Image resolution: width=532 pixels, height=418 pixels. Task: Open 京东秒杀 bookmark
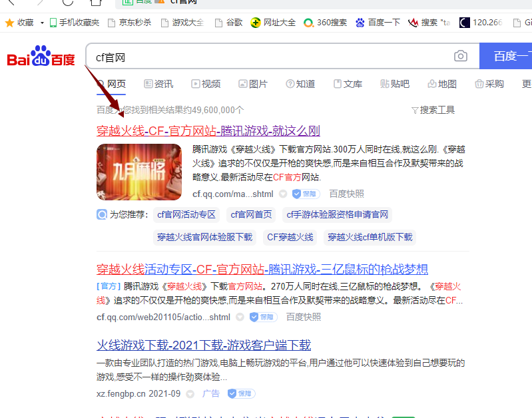point(129,23)
